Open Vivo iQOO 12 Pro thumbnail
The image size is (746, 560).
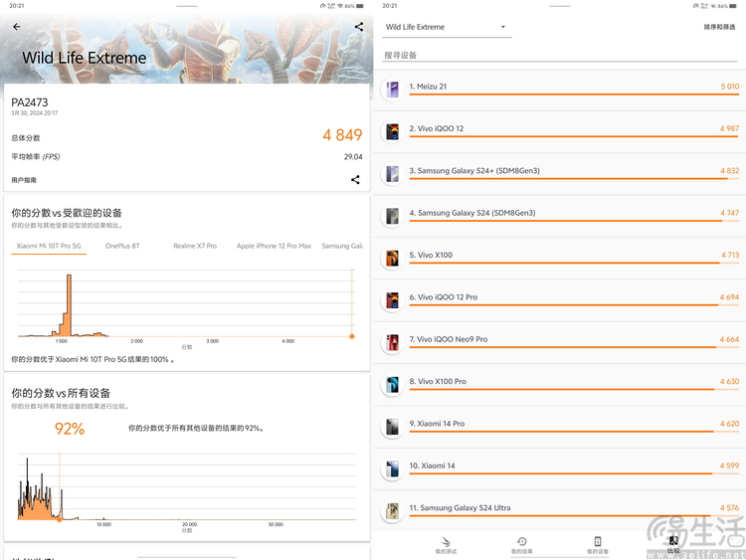tap(392, 300)
